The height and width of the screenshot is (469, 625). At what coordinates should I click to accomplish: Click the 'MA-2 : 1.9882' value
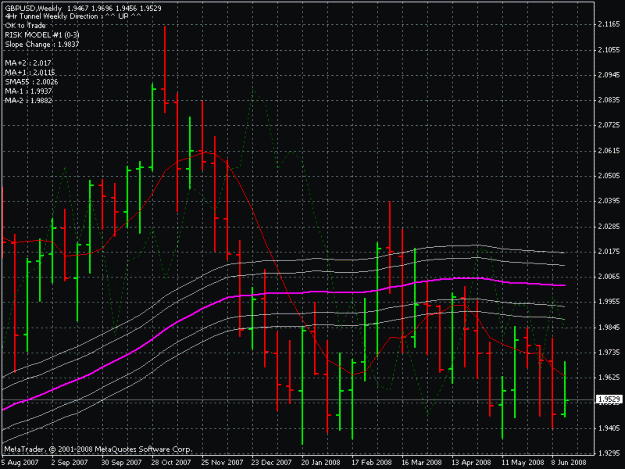28,100
